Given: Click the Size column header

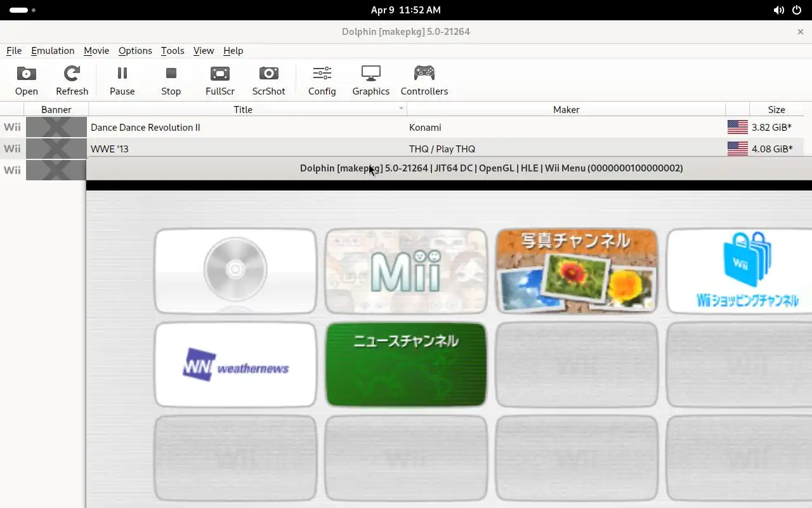Looking at the screenshot, I should coord(776,109).
